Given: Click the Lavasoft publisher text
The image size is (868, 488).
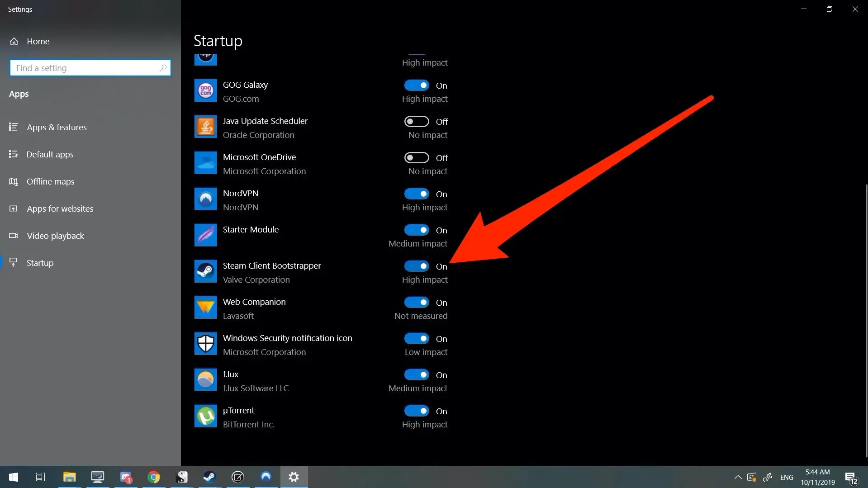Looking at the screenshot, I should click(x=238, y=316).
